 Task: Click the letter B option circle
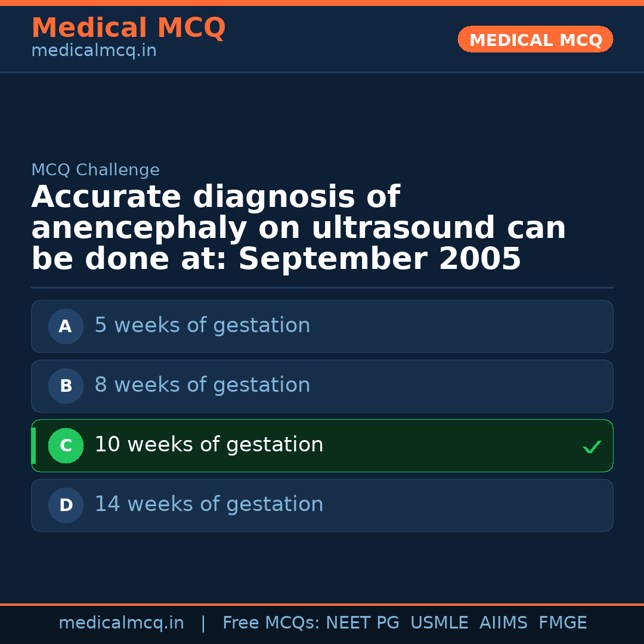point(66,386)
